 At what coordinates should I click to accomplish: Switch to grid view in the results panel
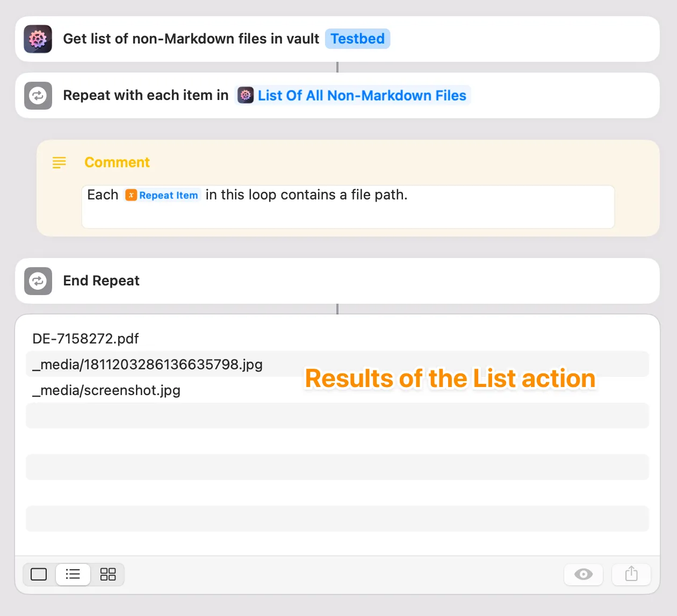pos(107,575)
